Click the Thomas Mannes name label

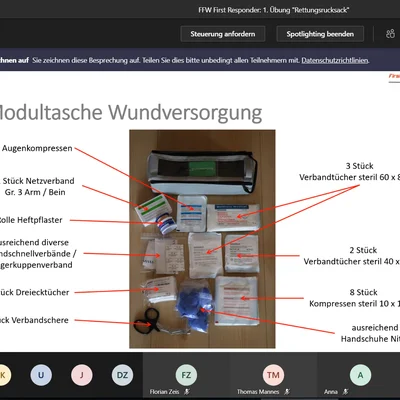click(x=258, y=392)
